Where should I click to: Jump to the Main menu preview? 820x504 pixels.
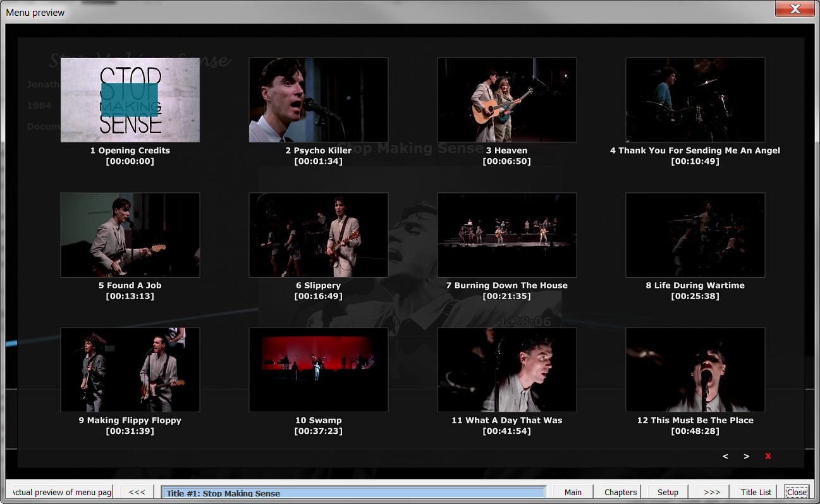pyautogui.click(x=573, y=492)
